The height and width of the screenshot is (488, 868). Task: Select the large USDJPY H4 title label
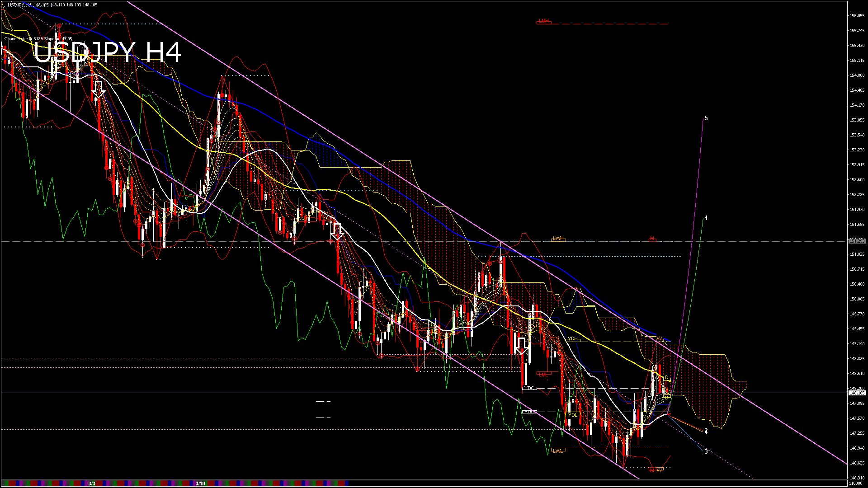tap(108, 52)
